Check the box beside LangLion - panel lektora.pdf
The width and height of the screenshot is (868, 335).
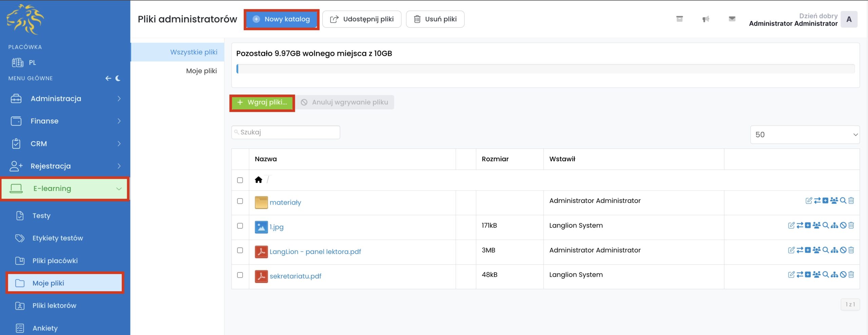click(x=240, y=250)
